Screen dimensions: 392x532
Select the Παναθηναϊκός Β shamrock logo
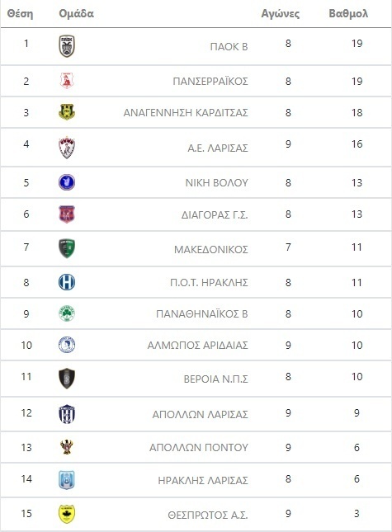pos(67,313)
